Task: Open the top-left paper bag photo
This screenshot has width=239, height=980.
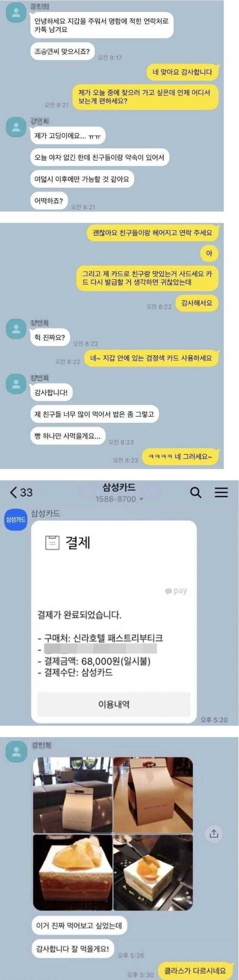Action: tap(72, 790)
